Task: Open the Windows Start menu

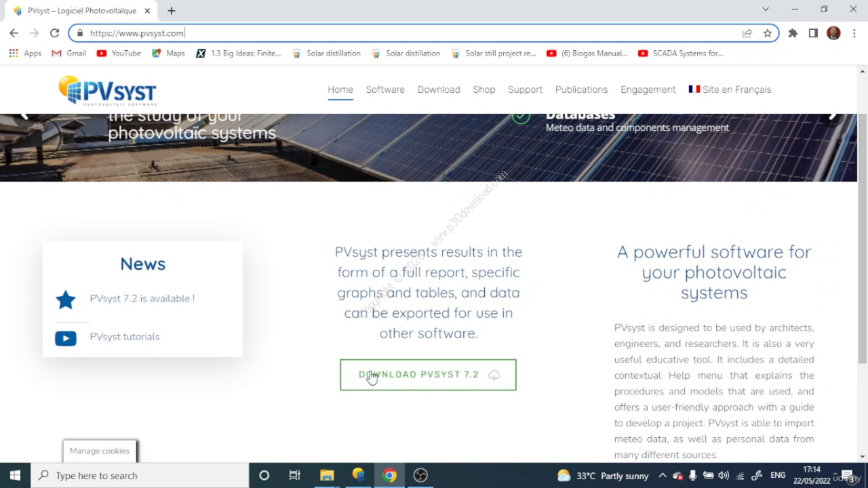Action: (x=15, y=475)
